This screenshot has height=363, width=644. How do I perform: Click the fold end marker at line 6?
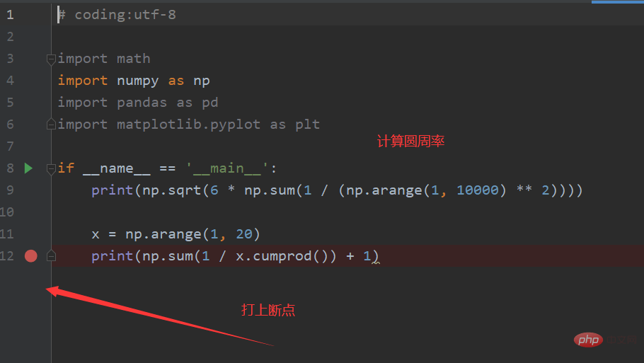coord(51,124)
